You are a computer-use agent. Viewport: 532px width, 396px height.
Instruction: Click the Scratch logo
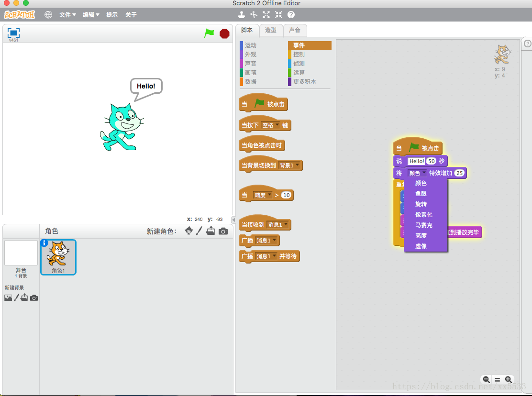[x=19, y=14]
